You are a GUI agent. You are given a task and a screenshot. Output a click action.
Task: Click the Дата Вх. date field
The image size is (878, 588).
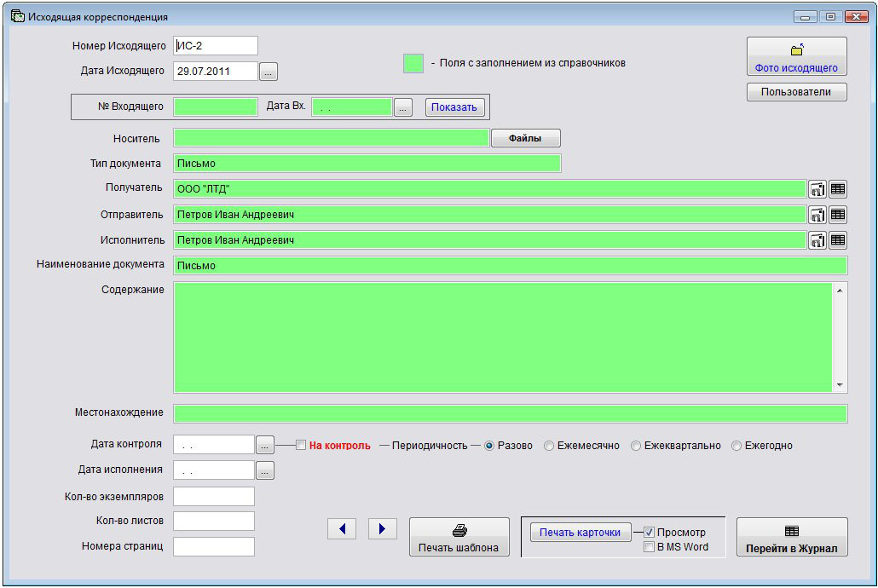coord(352,107)
